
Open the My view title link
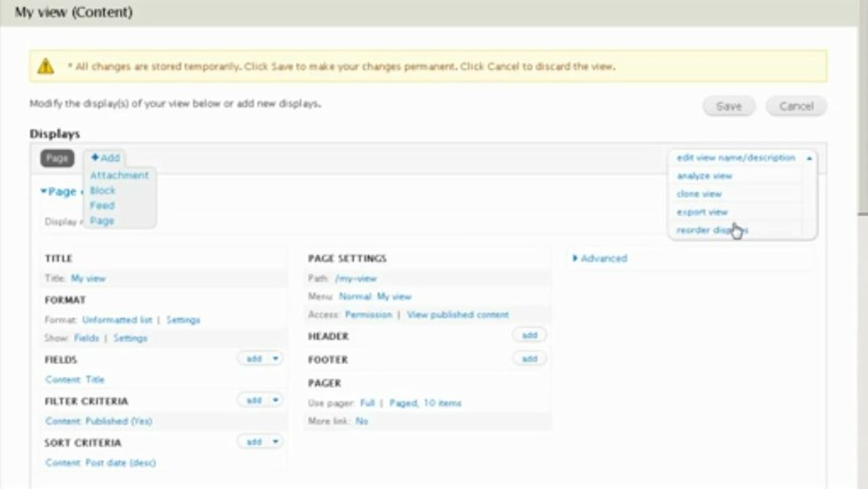click(x=88, y=278)
